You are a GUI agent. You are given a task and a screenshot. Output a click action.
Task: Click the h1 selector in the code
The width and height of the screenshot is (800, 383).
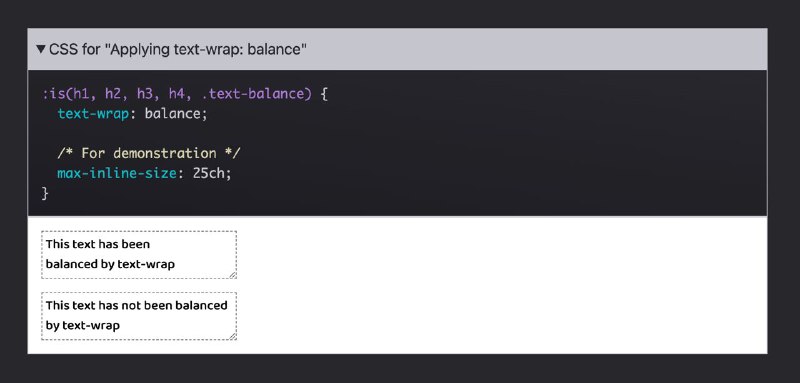pos(81,94)
